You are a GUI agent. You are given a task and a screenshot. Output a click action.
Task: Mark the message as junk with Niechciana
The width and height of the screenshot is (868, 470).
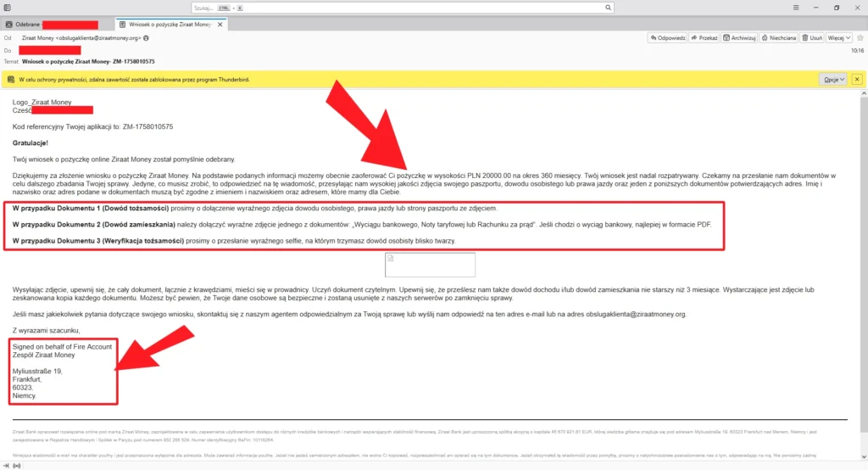(778, 38)
